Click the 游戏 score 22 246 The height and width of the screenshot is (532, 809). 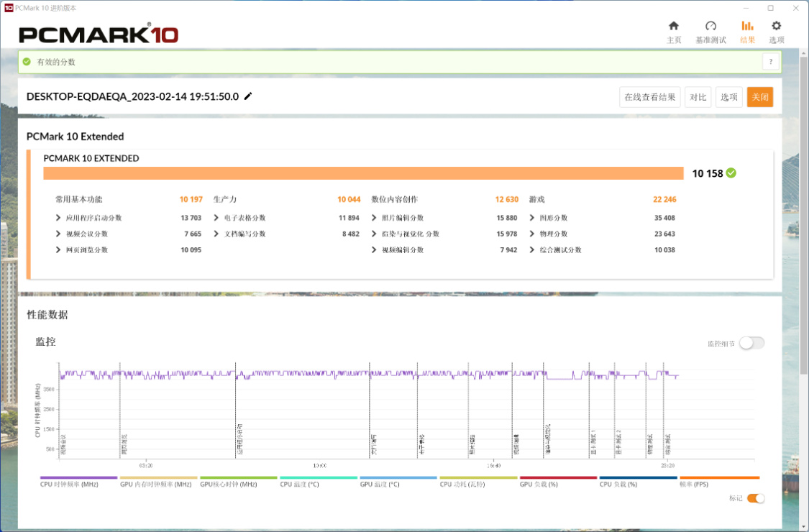coord(664,199)
